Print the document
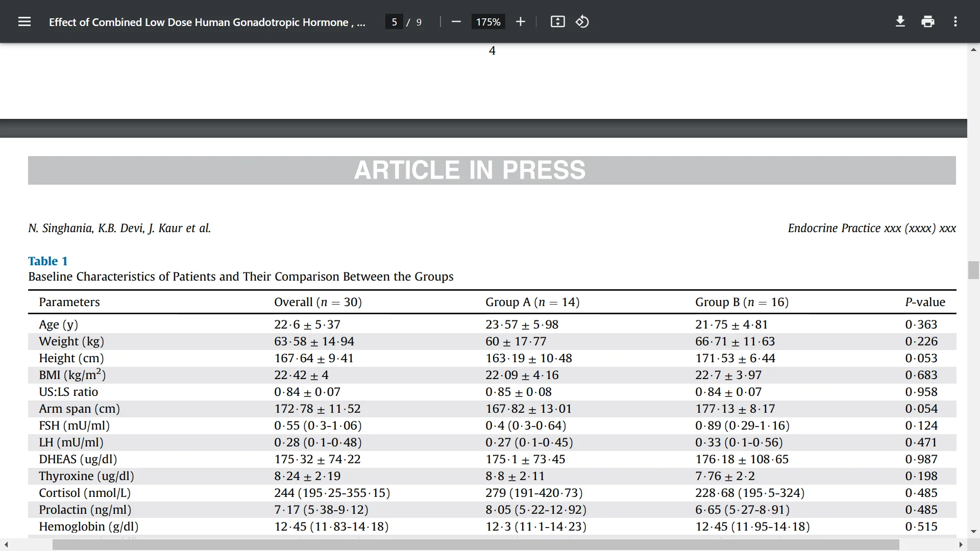Screen dimensions: 980x551 click(928, 22)
